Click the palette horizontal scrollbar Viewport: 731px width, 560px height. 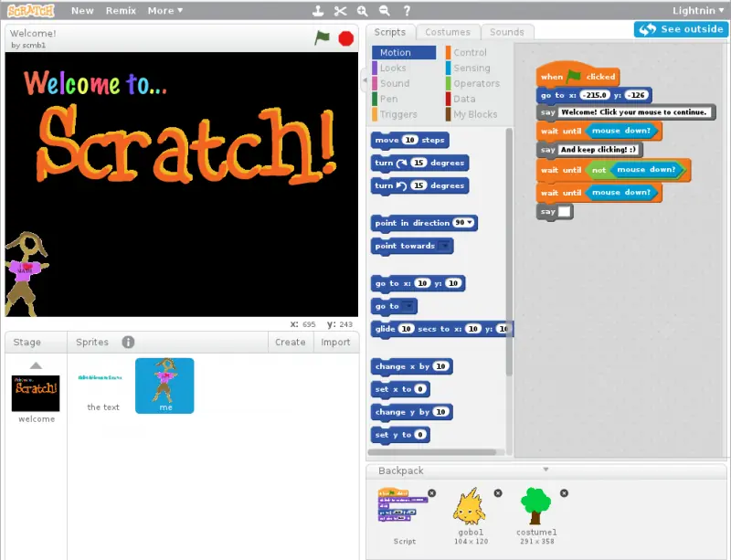coord(431,452)
